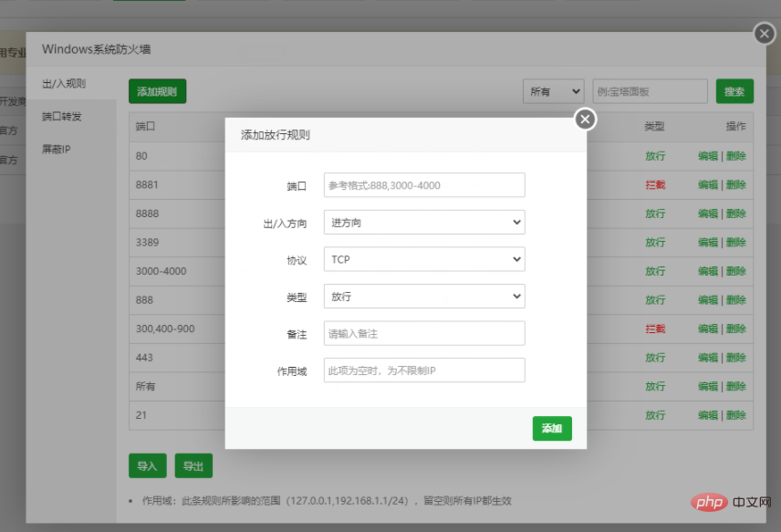
Task: Switch to the 屏蔽IP tab
Action: coord(57,149)
